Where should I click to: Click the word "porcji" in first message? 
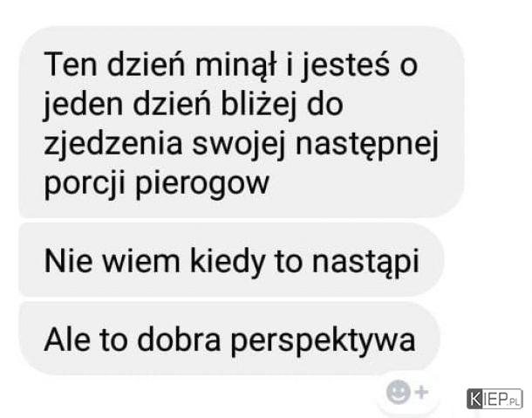(x=85, y=184)
